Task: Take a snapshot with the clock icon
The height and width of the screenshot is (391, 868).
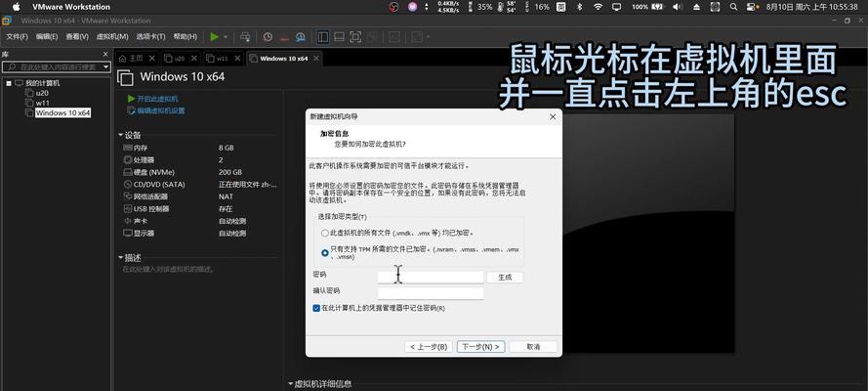Action: [x=268, y=37]
